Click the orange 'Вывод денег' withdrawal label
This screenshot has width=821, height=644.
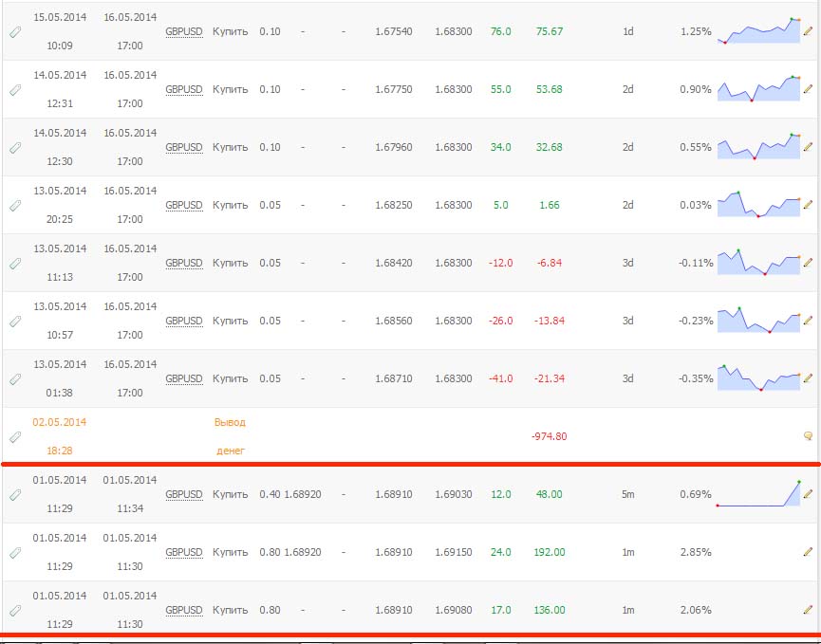point(229,436)
